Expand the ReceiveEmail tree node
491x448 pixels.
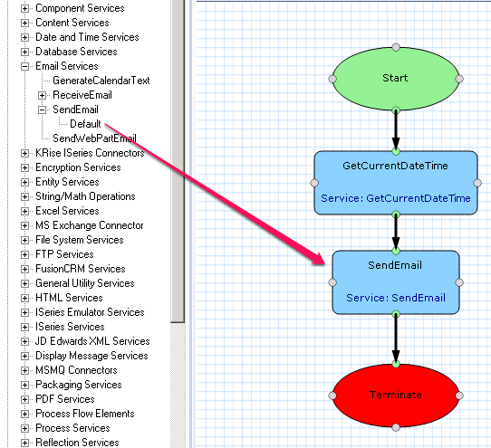[x=42, y=95]
